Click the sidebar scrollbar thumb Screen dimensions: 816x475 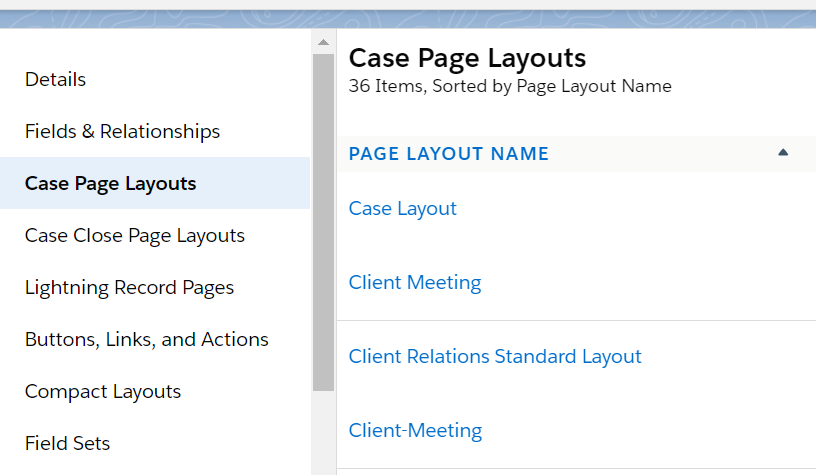323,220
